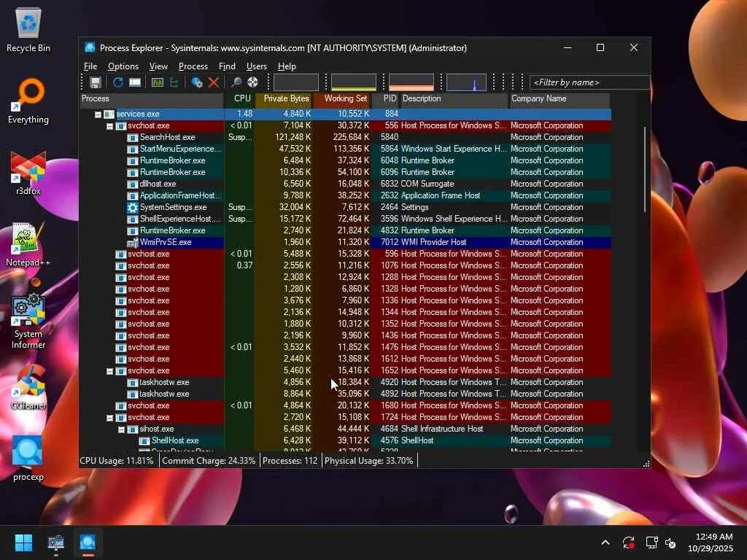This screenshot has width=747, height=560.
Task: Click the blue I/O mini graph
Action: (466, 82)
